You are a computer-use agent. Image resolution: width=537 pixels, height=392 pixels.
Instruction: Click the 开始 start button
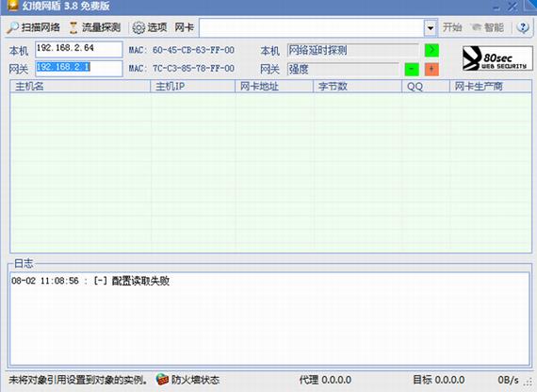coord(451,27)
